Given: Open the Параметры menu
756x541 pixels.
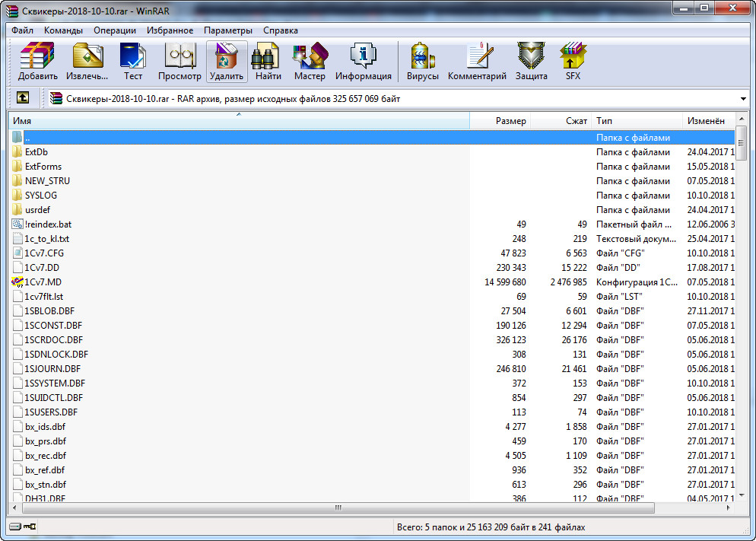Looking at the screenshot, I should [227, 30].
